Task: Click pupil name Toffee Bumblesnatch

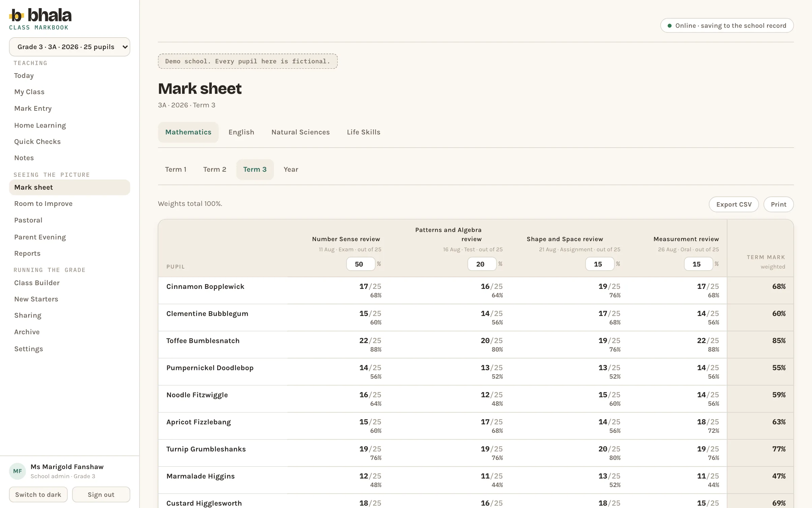Action: [x=203, y=341]
